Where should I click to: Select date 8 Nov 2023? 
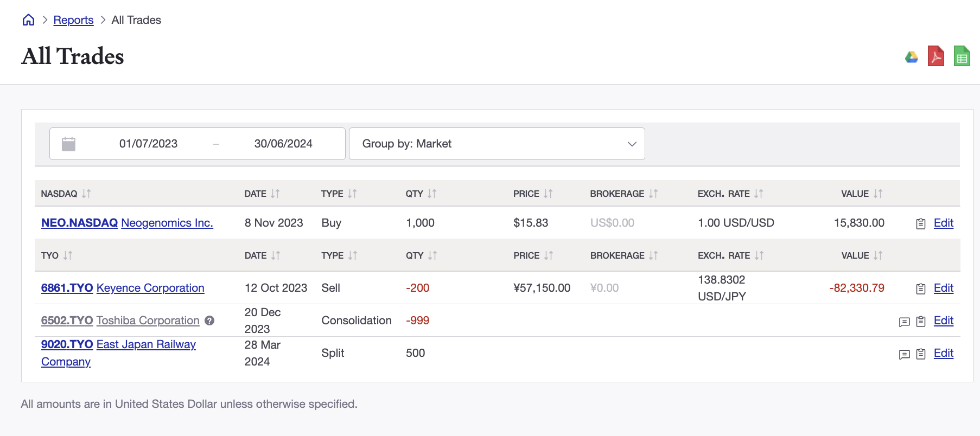coord(273,223)
